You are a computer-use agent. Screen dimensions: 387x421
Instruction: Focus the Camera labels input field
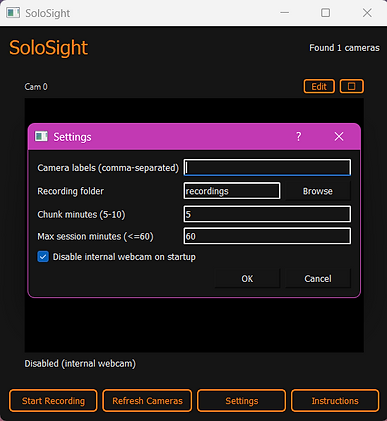(267, 167)
